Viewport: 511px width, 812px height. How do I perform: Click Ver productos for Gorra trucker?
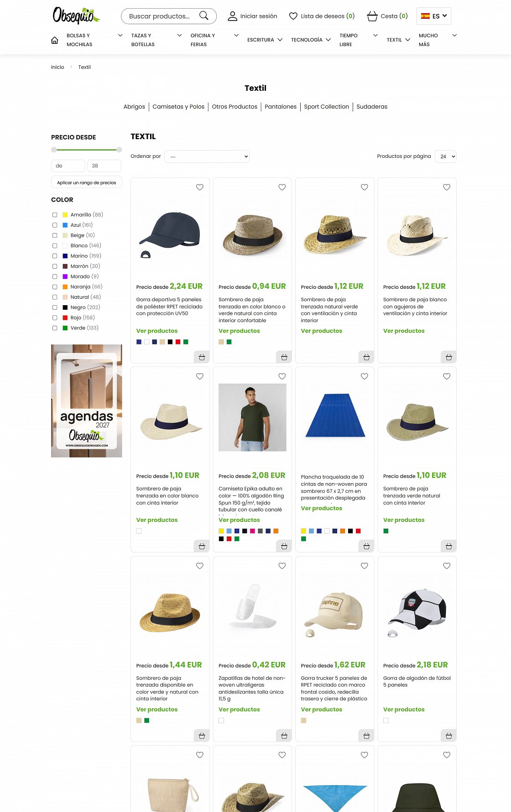point(321,709)
